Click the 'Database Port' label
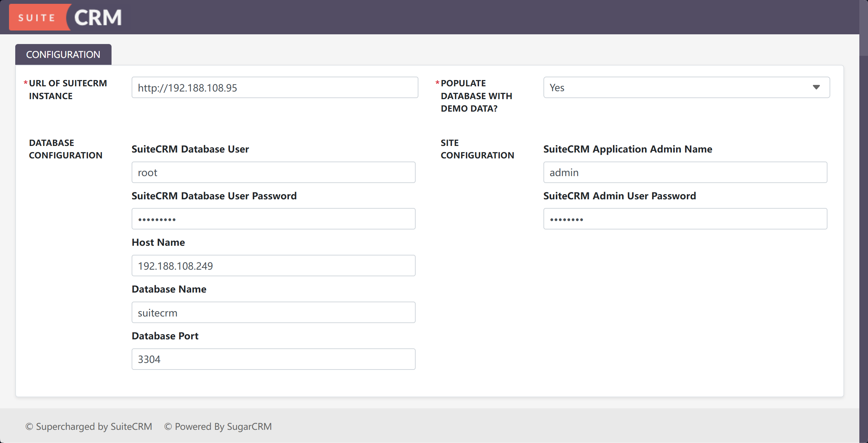The height and width of the screenshot is (443, 868). (x=165, y=336)
